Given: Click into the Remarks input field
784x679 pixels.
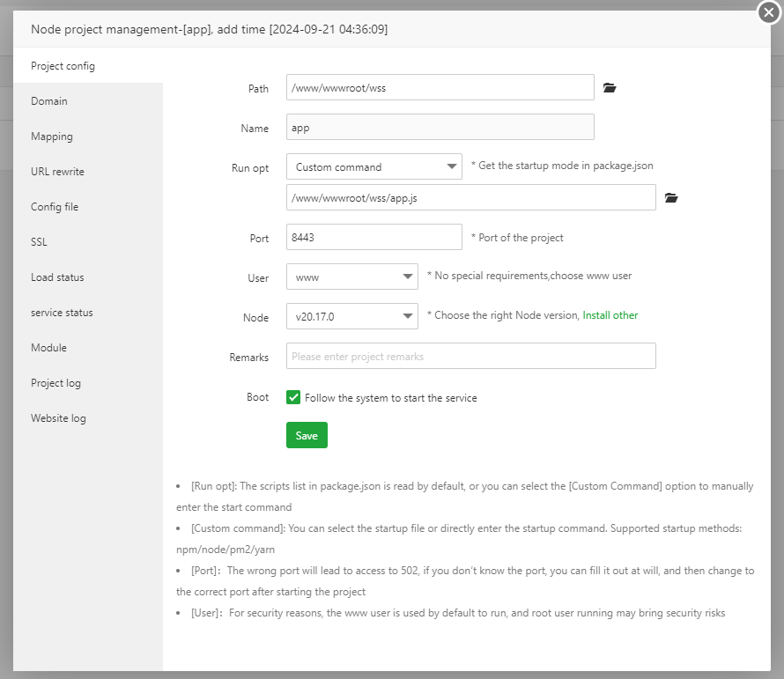Looking at the screenshot, I should pos(470,357).
